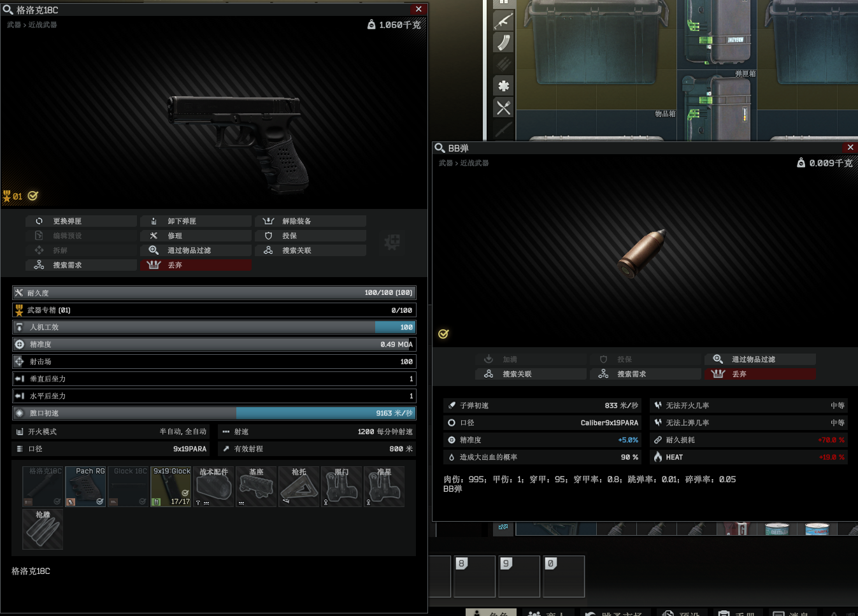The height and width of the screenshot is (616, 858).
Task: Select the empty 战术配件 tactical slot
Action: pyautogui.click(x=213, y=487)
